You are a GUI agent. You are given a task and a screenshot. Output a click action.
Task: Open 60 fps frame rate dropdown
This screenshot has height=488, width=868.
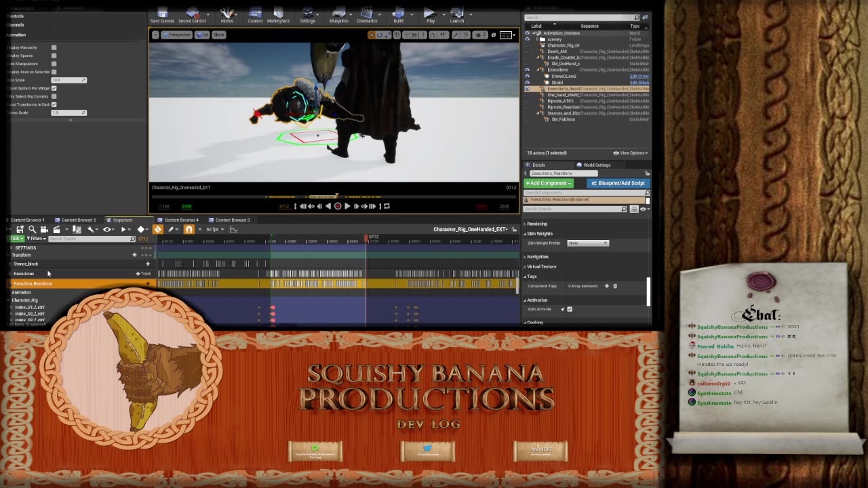[214, 229]
